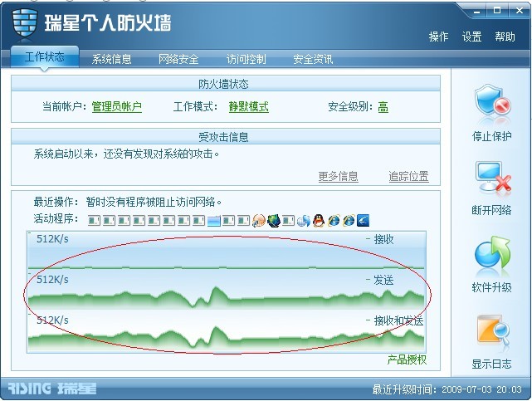Click the 发送 traffic graph
The image size is (532, 401).
[x=227, y=291]
